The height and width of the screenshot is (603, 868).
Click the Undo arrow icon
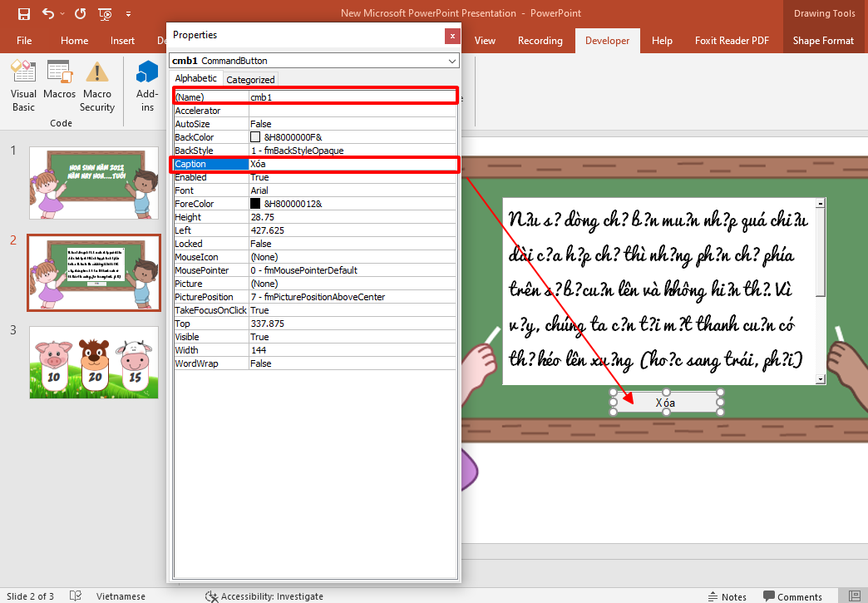tap(48, 13)
